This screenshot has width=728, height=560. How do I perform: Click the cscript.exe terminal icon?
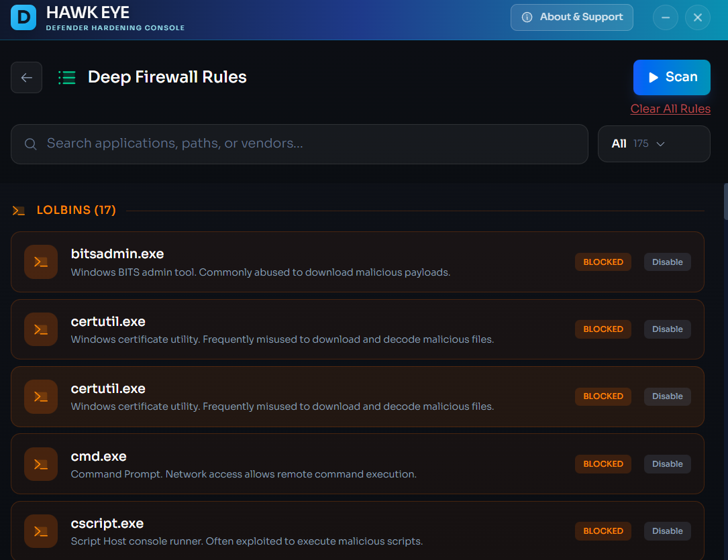coord(41,530)
